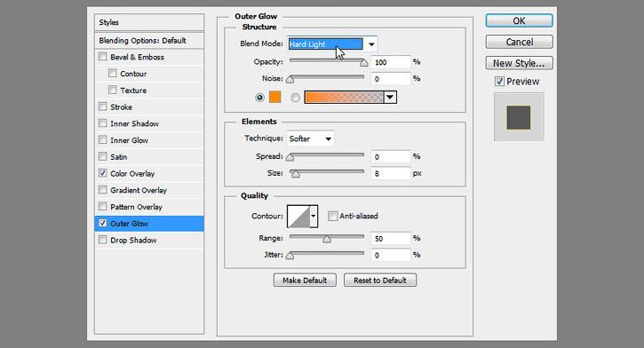Viewport: 644px width, 348px height.
Task: Open the Inner Shadow settings row
Action: coord(149,123)
